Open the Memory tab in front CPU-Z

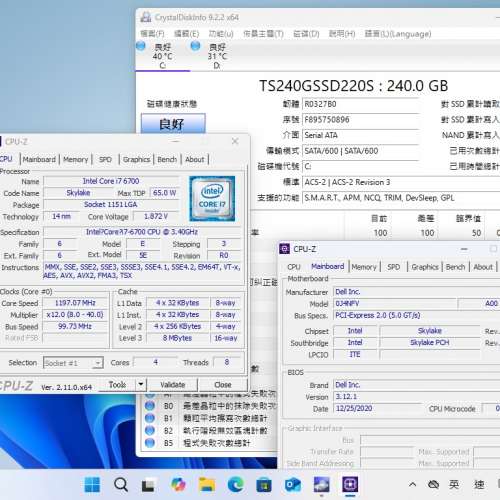coord(75,159)
